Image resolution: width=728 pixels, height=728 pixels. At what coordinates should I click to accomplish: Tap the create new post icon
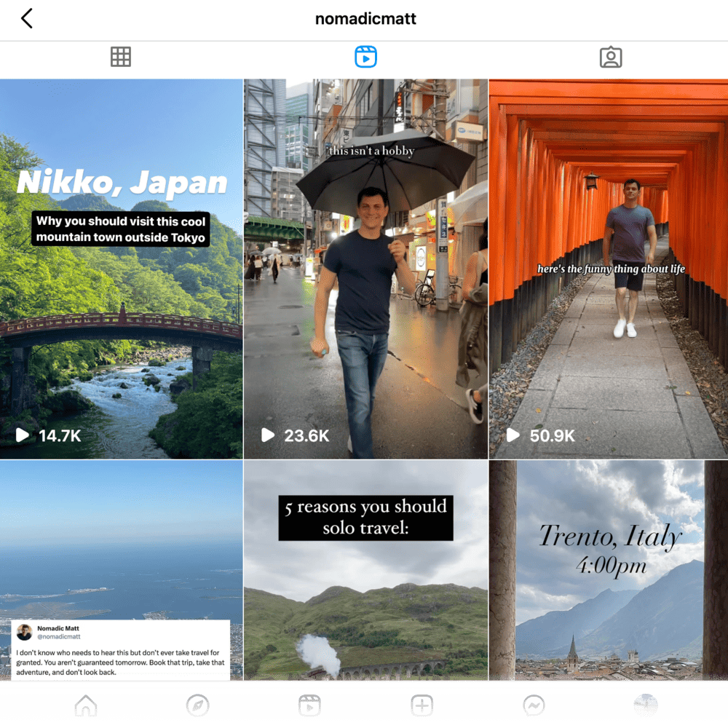(x=422, y=705)
